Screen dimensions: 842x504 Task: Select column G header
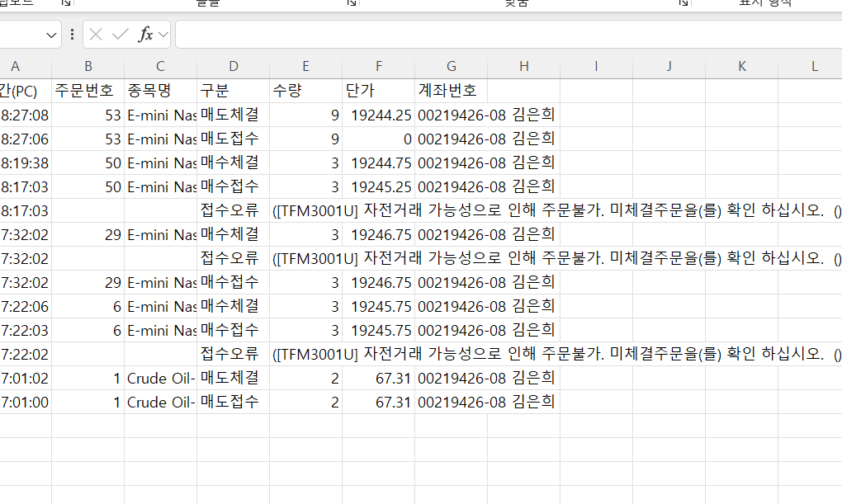(x=451, y=67)
